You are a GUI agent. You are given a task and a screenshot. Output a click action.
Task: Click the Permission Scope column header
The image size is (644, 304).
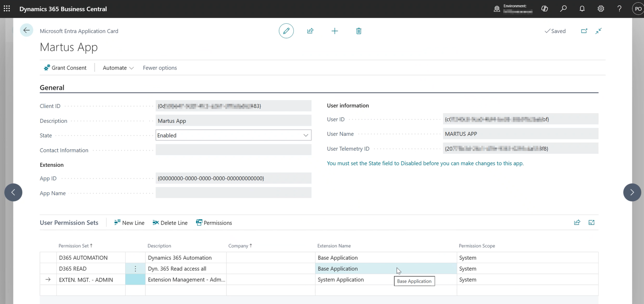477,246
